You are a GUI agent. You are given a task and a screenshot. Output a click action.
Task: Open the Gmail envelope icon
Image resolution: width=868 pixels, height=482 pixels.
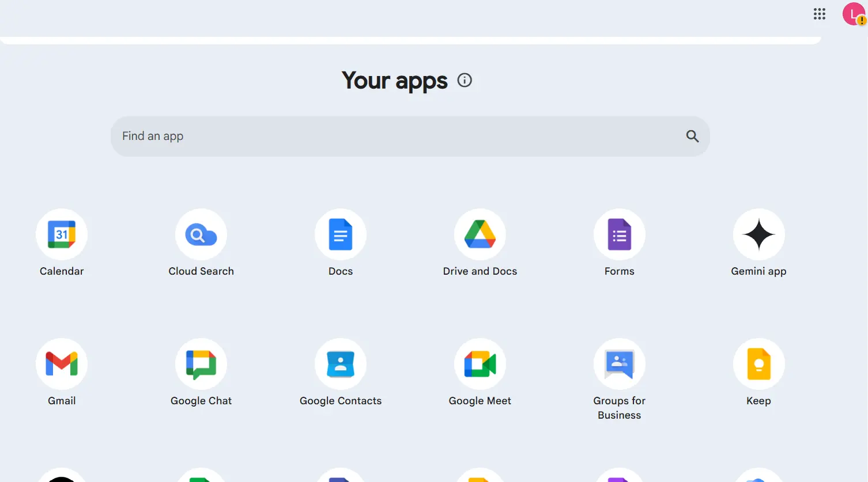click(x=62, y=364)
